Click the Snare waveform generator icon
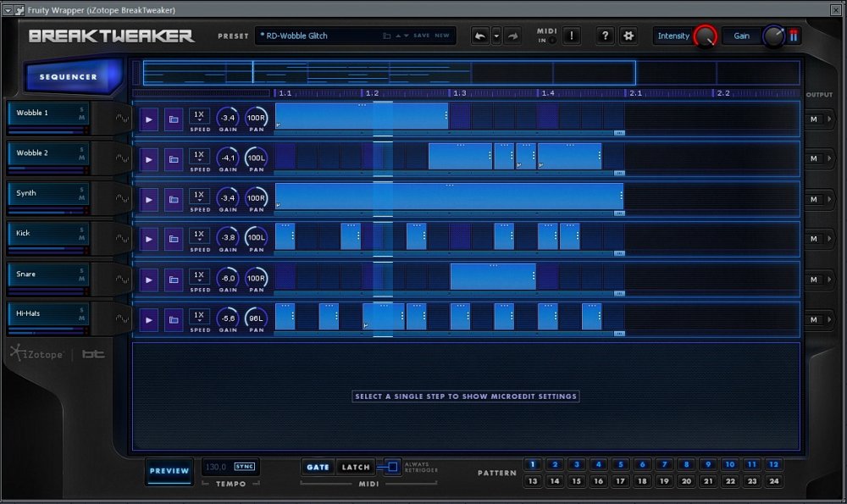 pyautogui.click(x=122, y=279)
